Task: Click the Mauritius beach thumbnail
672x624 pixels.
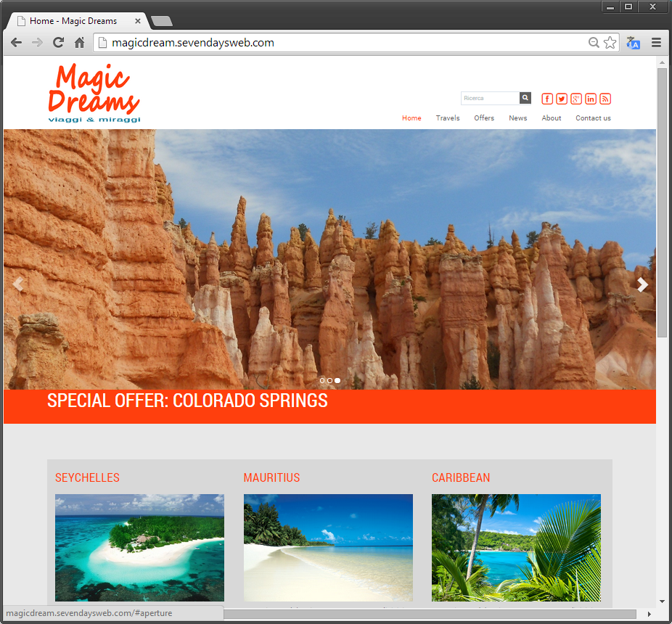Action: coord(328,548)
